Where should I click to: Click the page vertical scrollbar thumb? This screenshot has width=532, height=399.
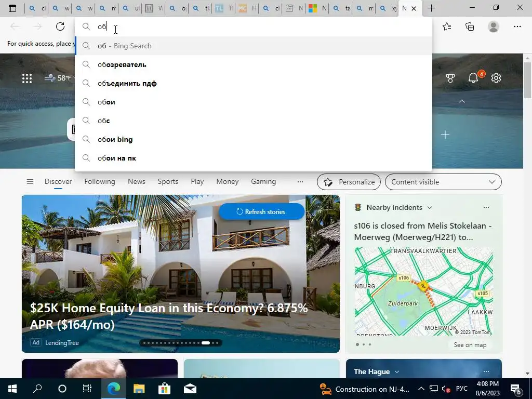527,79
